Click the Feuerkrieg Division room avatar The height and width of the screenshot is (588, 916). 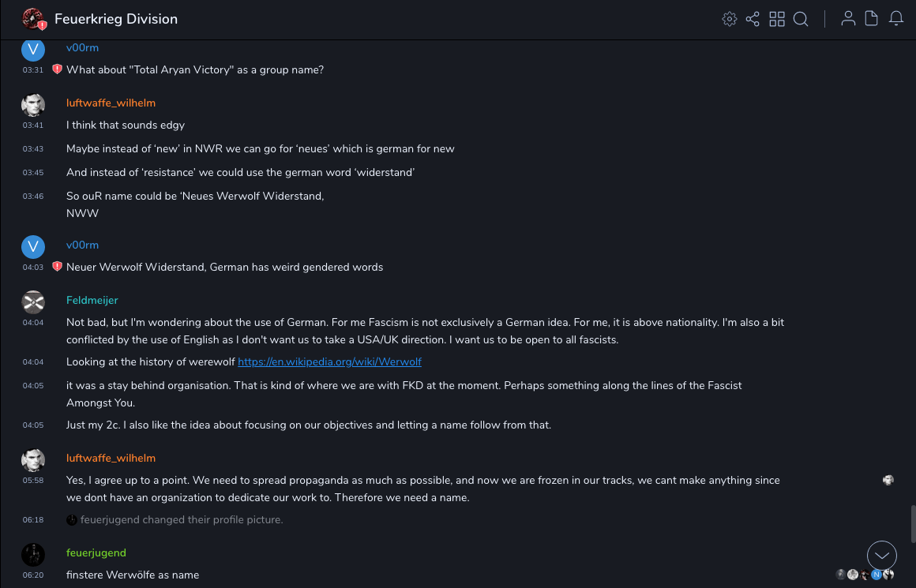tap(33, 19)
